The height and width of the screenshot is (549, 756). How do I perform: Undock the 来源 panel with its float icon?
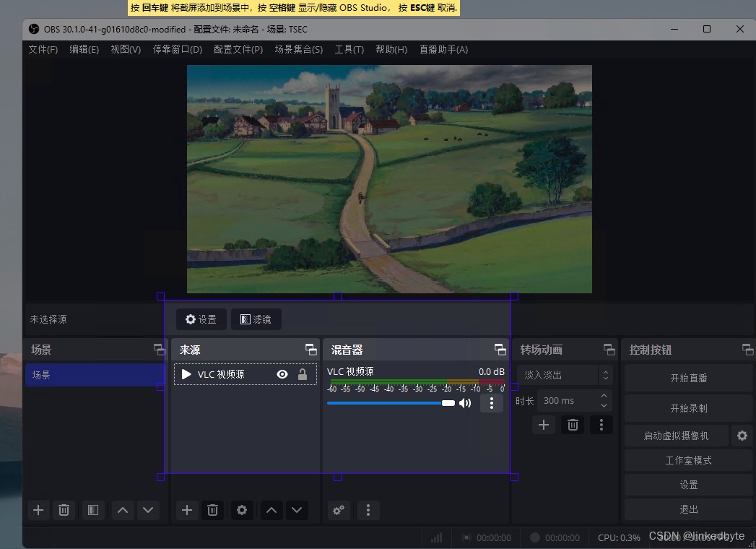(311, 350)
